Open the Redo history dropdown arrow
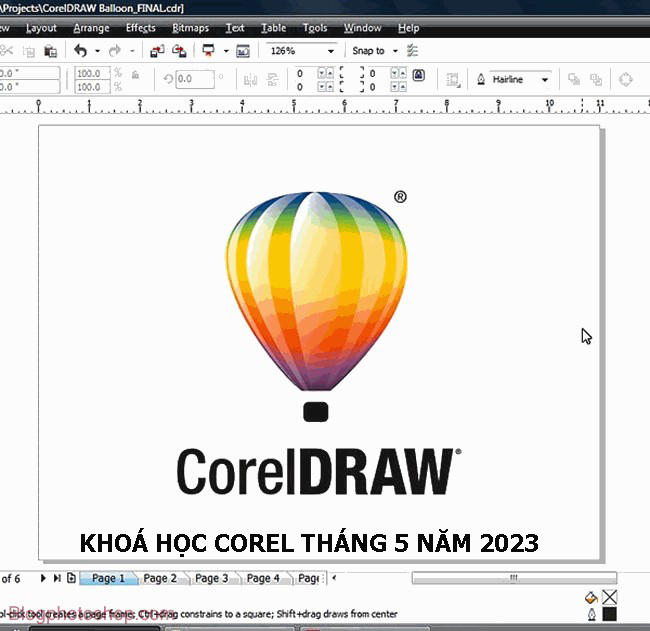This screenshot has width=650, height=631. [132, 51]
